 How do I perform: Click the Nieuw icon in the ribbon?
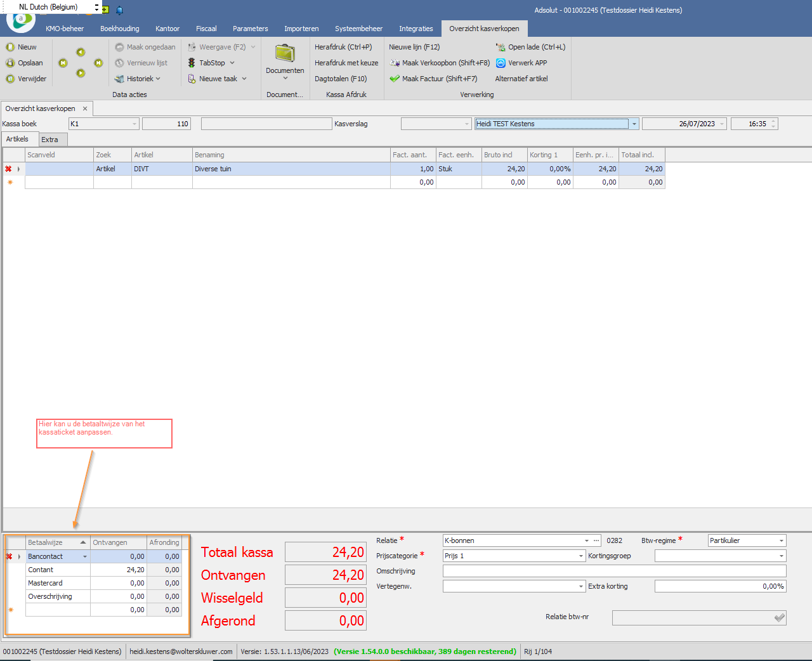click(x=10, y=47)
